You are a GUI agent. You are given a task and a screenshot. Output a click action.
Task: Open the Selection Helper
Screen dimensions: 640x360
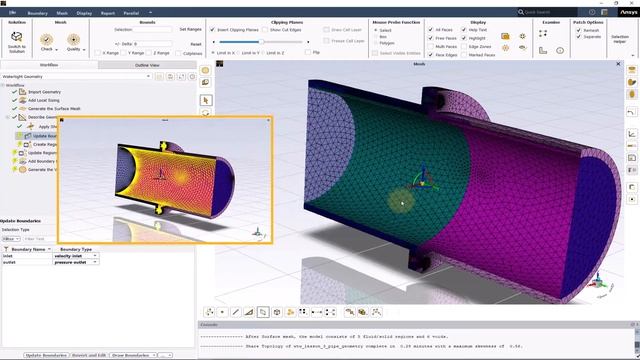(620, 39)
